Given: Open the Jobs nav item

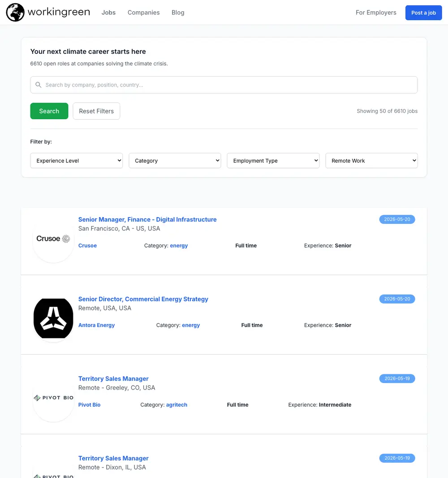Looking at the screenshot, I should click(108, 13).
